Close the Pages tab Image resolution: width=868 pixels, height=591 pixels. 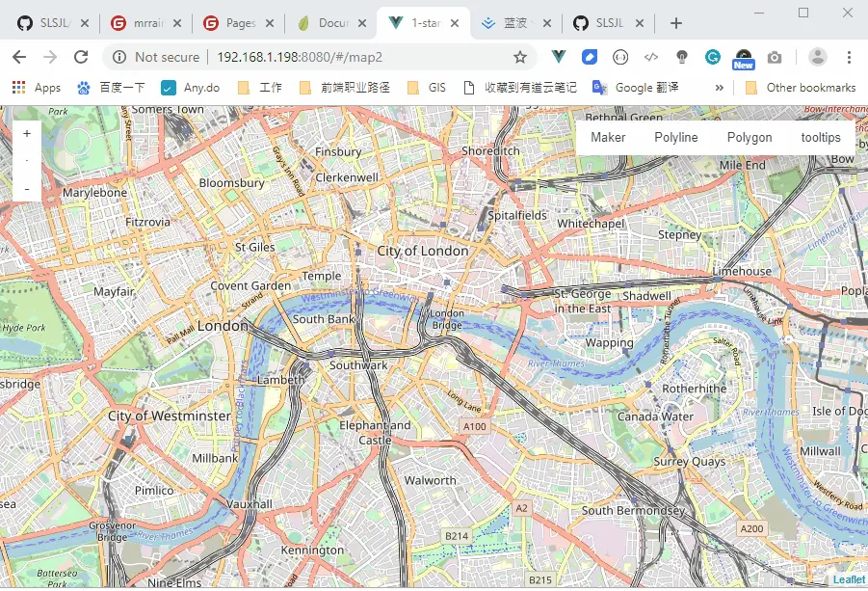point(270,23)
